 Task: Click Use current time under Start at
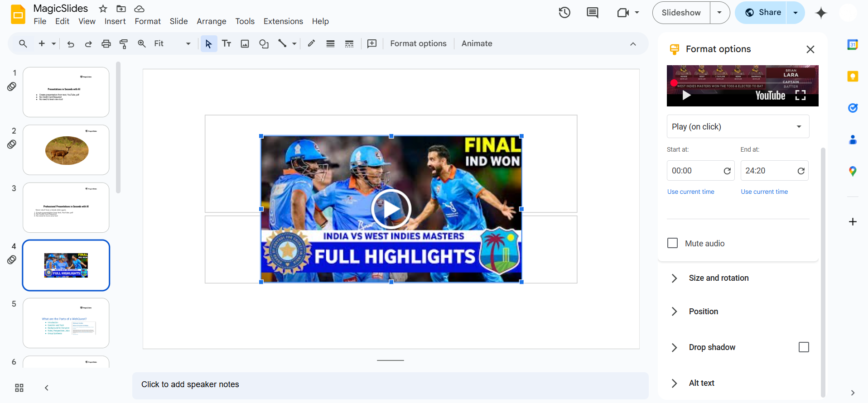(x=690, y=192)
